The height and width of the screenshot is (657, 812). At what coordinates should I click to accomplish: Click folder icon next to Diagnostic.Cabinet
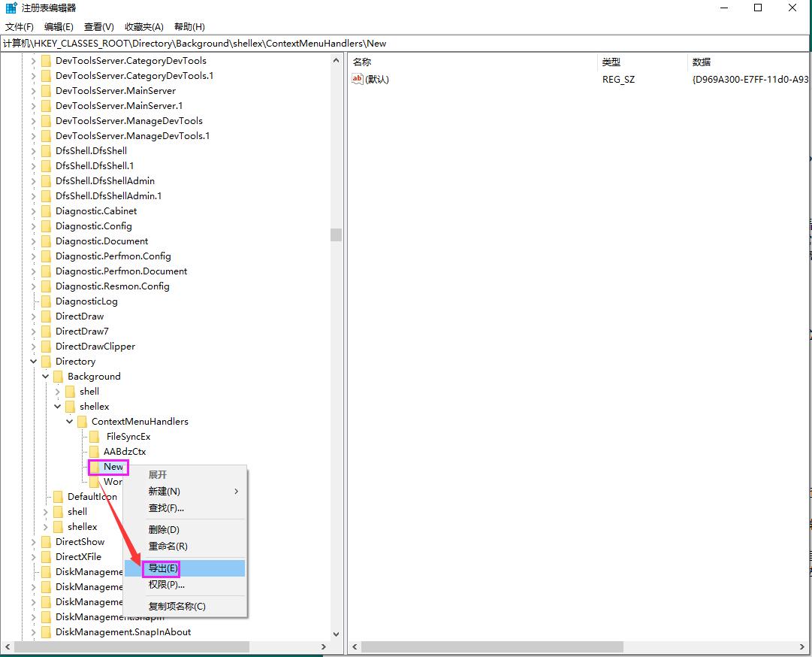pyautogui.click(x=47, y=211)
